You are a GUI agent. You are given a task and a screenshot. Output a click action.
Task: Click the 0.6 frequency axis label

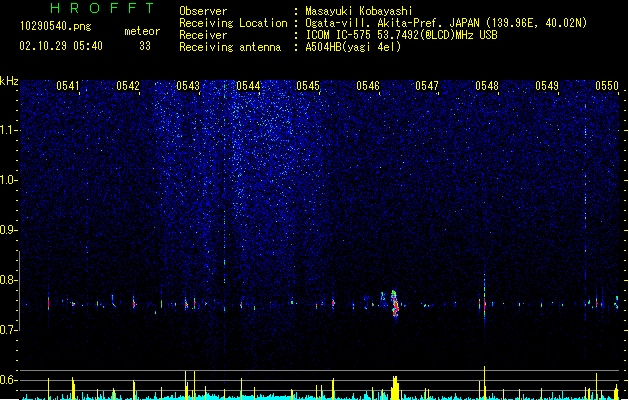click(9, 380)
